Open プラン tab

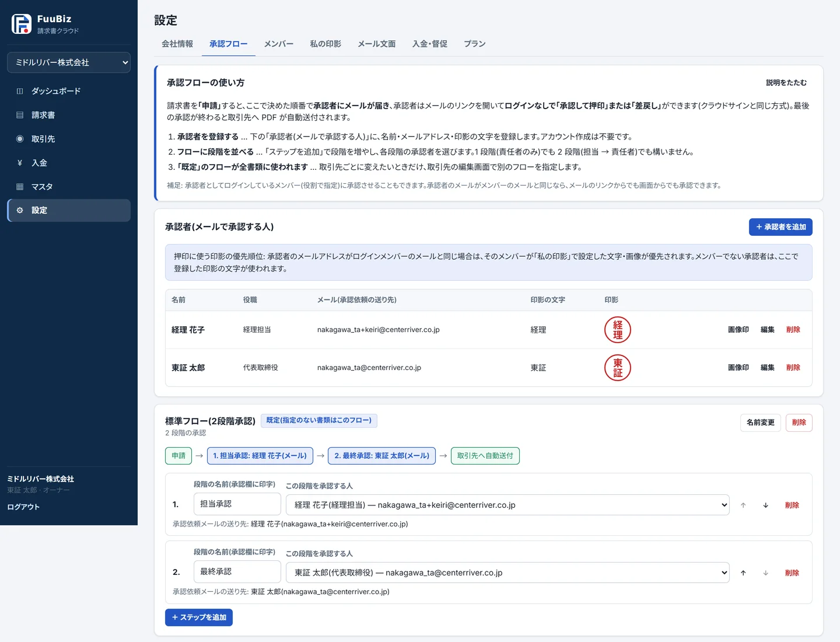tap(475, 44)
